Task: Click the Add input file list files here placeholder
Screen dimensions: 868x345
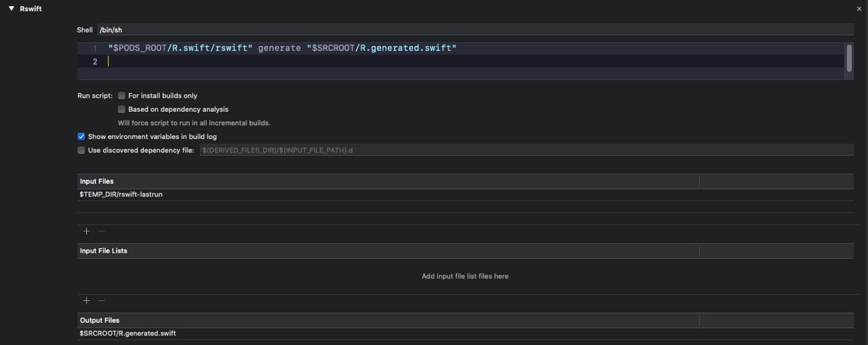Action: [465, 276]
